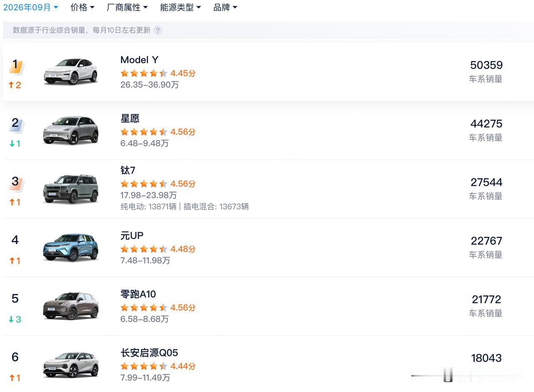Open the 2026年09月 month dropdown
The image size is (534, 392).
pyautogui.click(x=31, y=7)
